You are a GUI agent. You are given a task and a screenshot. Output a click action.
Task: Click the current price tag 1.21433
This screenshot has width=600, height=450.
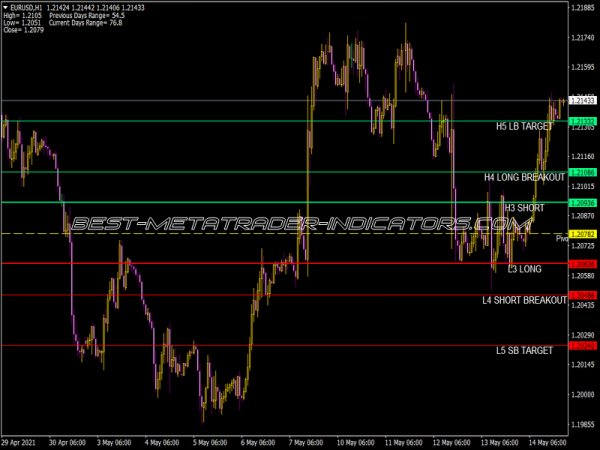click(x=583, y=101)
